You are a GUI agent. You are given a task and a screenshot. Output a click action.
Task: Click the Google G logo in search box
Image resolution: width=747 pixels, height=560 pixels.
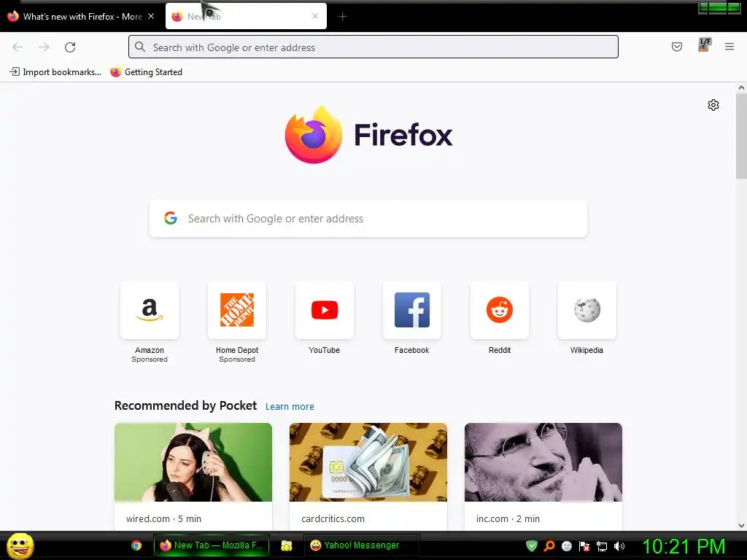171,218
